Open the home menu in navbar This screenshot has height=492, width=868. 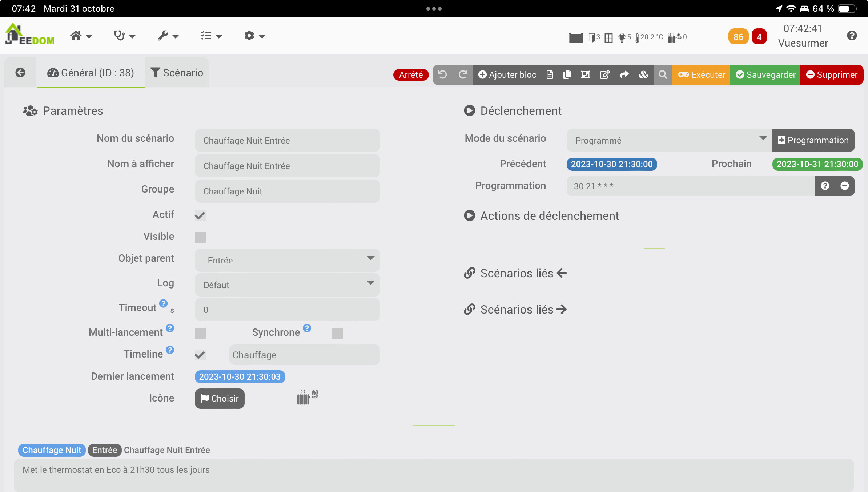click(x=81, y=36)
